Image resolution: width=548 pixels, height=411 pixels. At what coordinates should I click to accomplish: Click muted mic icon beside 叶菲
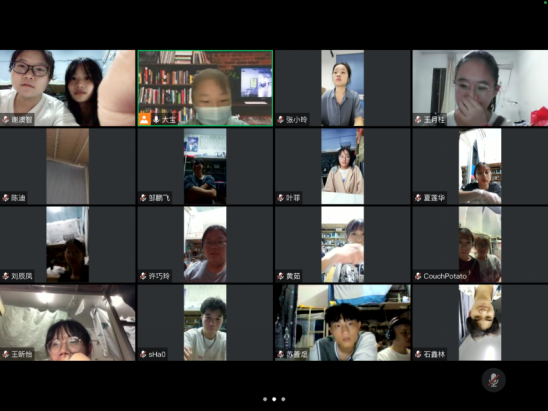(281, 198)
